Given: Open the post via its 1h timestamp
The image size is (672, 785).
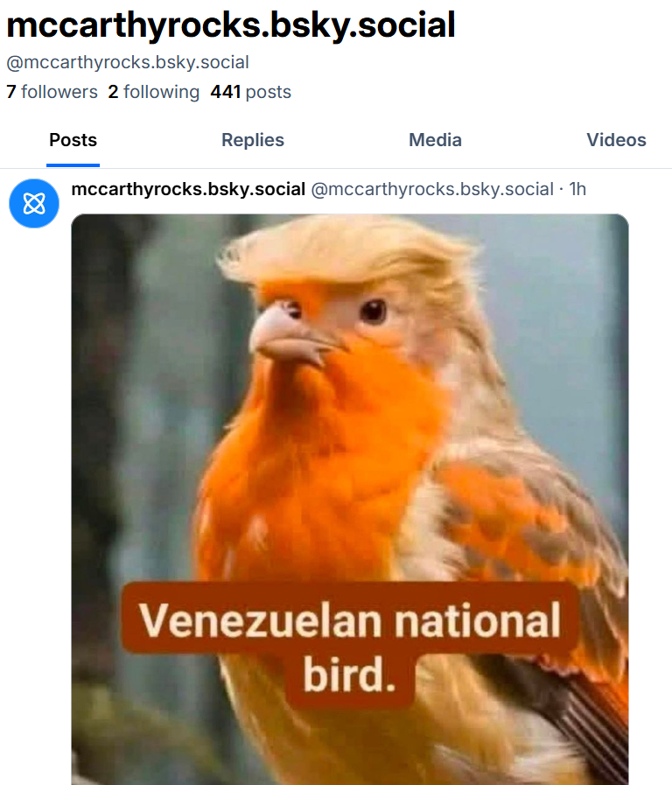Looking at the screenshot, I should [577, 189].
